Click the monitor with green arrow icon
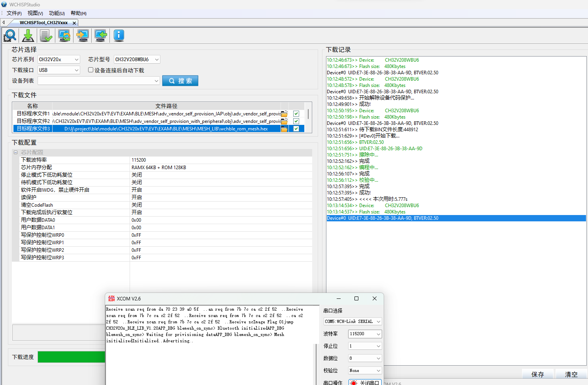Screen dimensions: 588x385 click(101, 36)
